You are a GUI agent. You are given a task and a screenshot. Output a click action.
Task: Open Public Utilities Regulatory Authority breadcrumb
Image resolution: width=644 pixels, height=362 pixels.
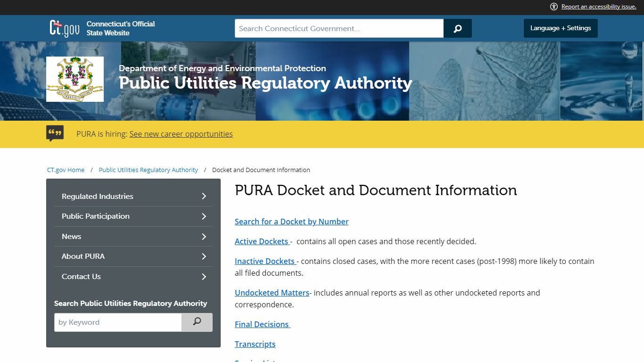[x=149, y=170]
